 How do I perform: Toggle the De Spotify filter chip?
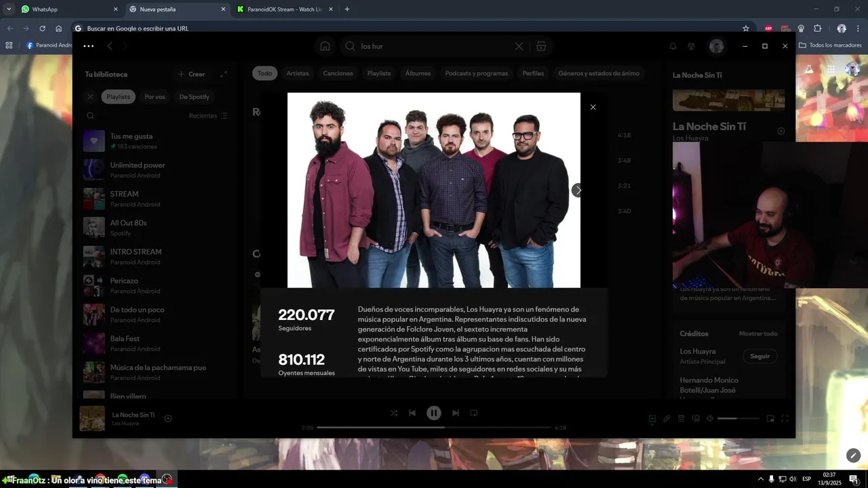(194, 97)
